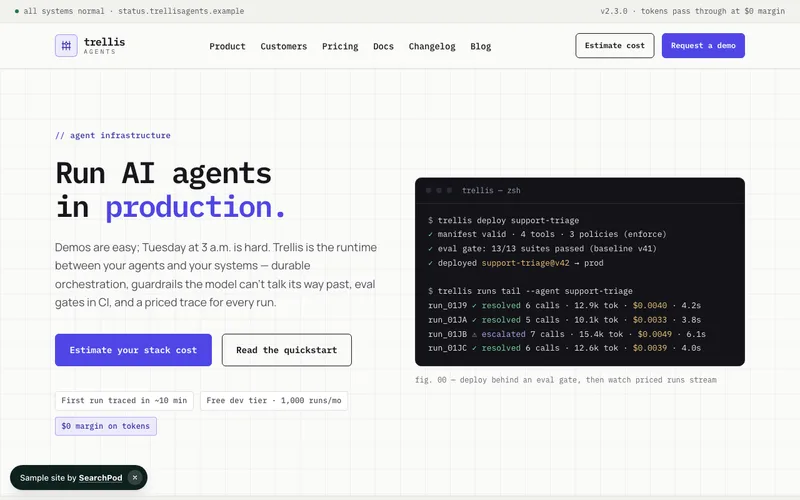Click the run_01JA resolved row

coord(564,320)
